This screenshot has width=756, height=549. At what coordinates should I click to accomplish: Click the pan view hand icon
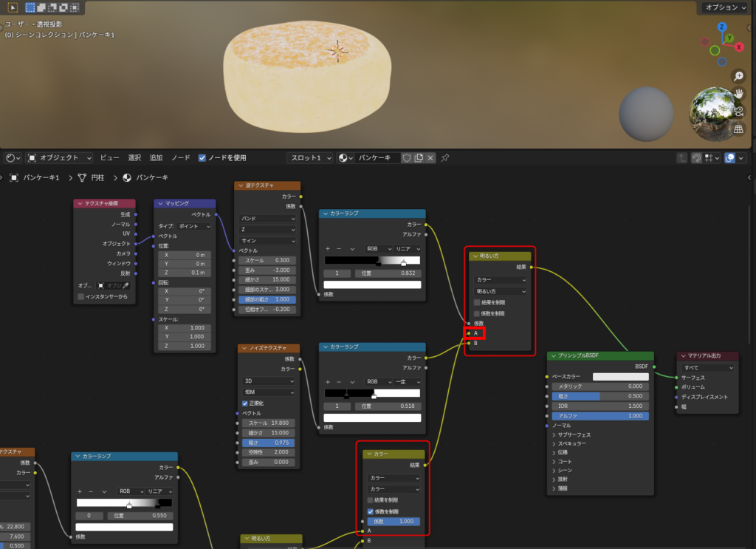tap(738, 94)
